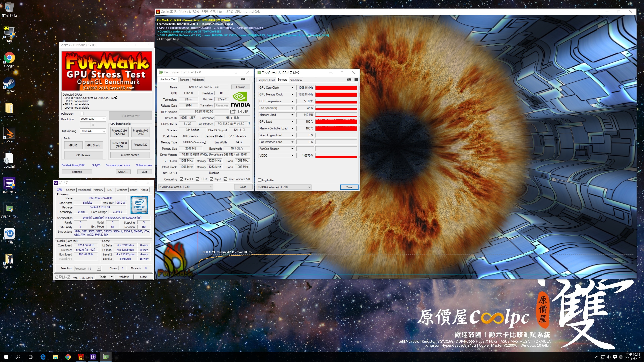
Task: Click the BIOS share/export icon in GPU-Z
Action: (233, 111)
